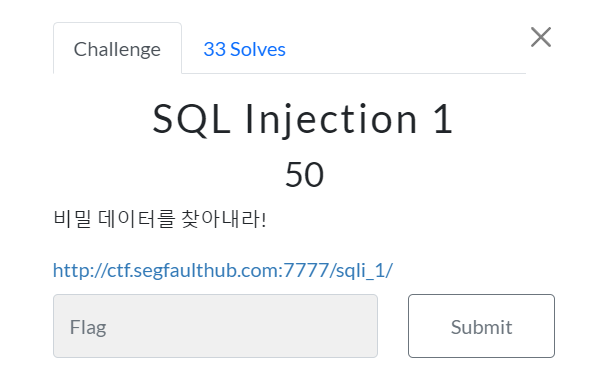The height and width of the screenshot is (385, 612).
Task: Click the word Injection in the heading
Action: click(x=332, y=119)
